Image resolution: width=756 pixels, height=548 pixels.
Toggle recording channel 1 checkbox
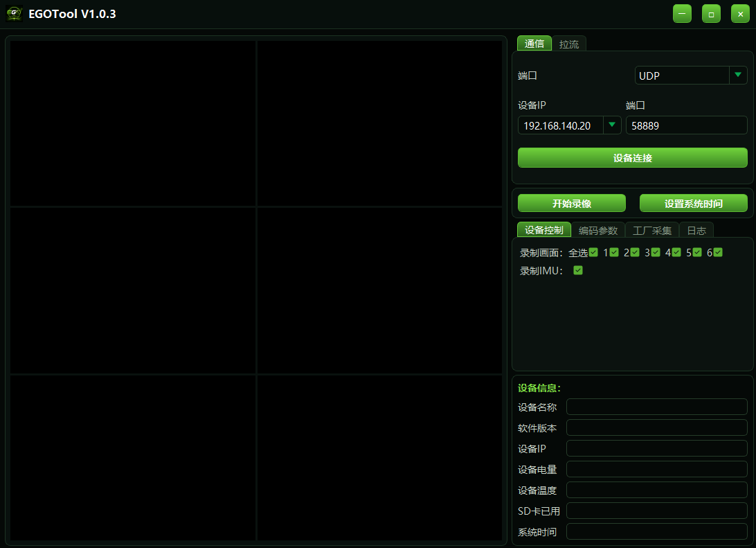(614, 251)
